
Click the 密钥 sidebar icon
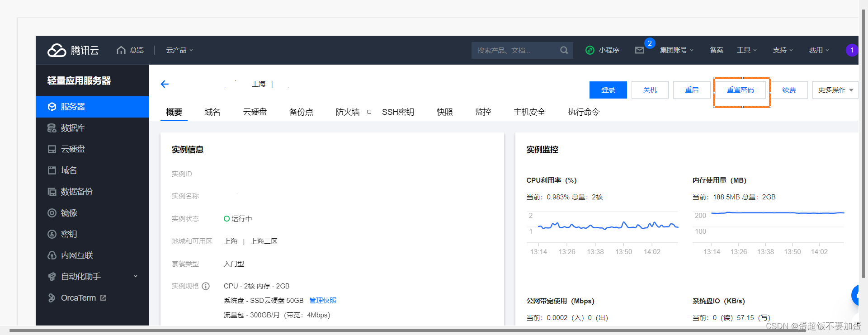pyautogui.click(x=52, y=234)
